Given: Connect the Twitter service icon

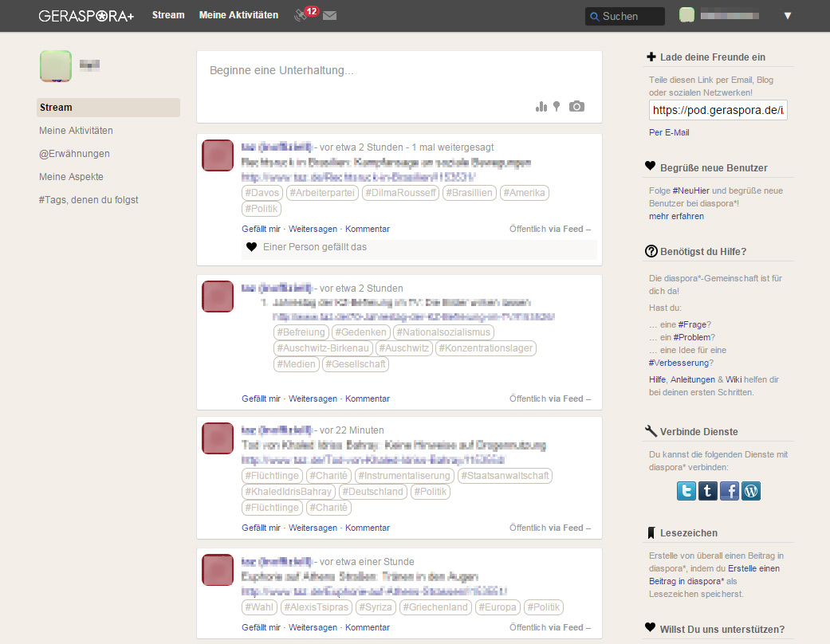Looking at the screenshot, I should pos(686,490).
